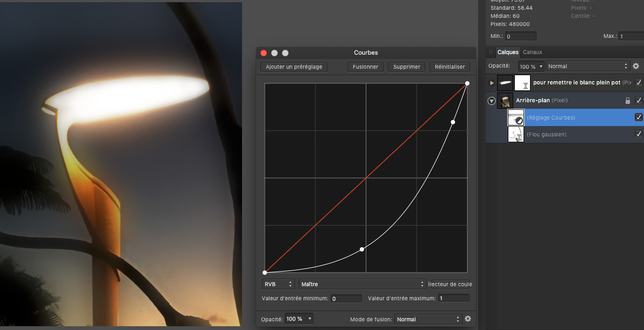644x330 pixels.
Task: Click the Sélecteur de couleur button
Action: [x=450, y=285]
